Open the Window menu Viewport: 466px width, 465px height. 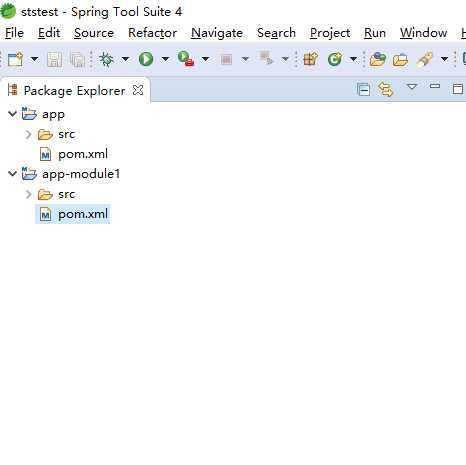(x=423, y=33)
